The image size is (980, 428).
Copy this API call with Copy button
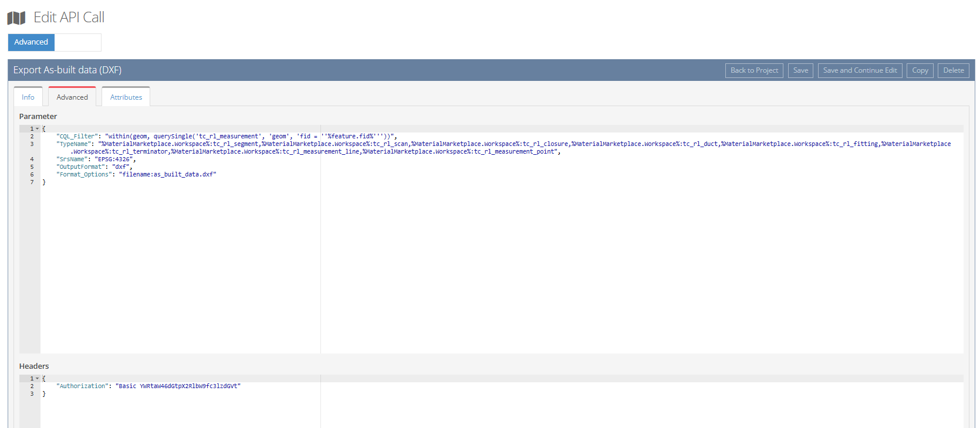920,70
